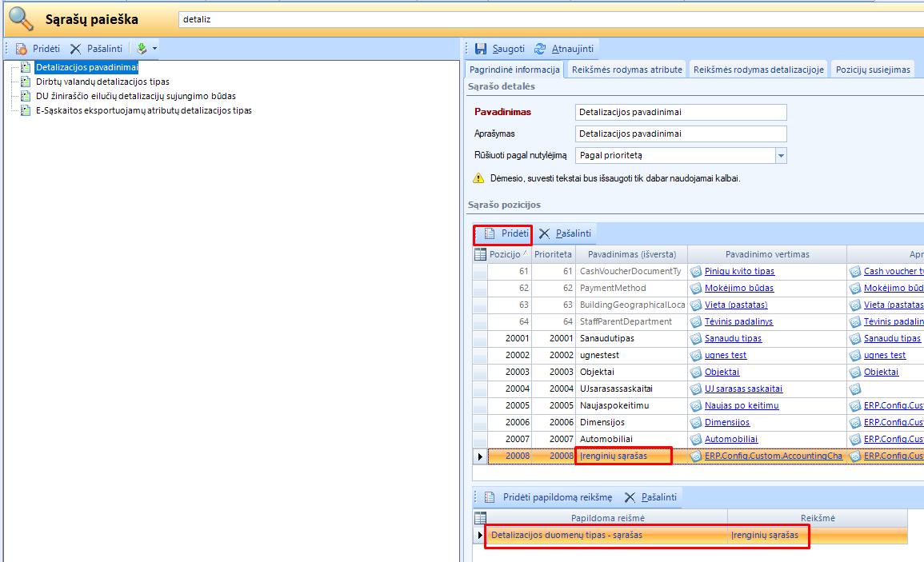Select Detalizacijos duomenų tipas - sąrašas cell
This screenshot has width=924, height=562.
click(x=607, y=535)
